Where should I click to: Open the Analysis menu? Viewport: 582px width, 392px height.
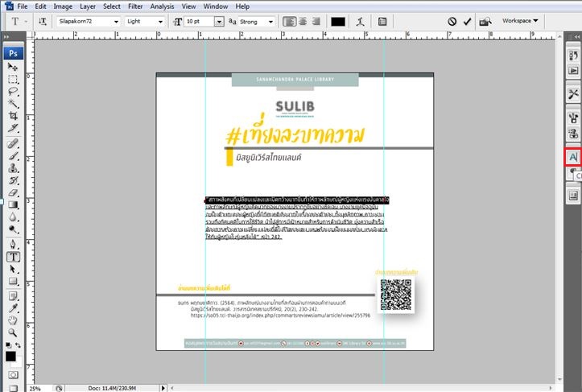(162, 6)
